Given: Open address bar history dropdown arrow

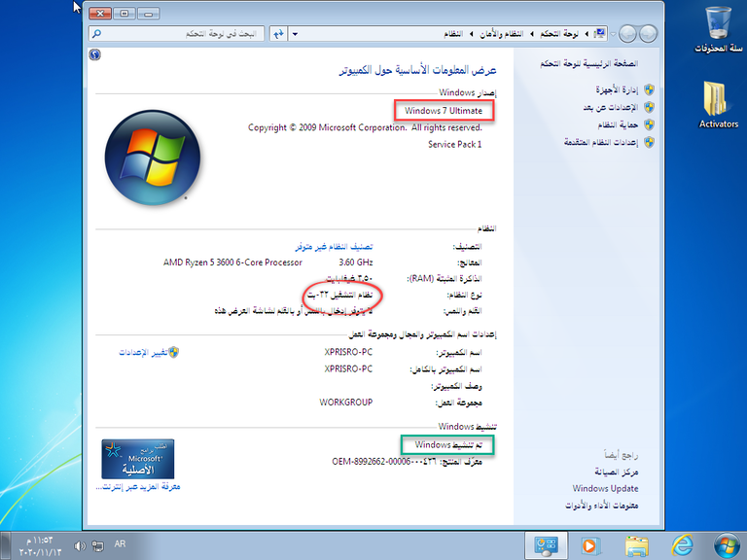Looking at the screenshot, I should tap(295, 34).
